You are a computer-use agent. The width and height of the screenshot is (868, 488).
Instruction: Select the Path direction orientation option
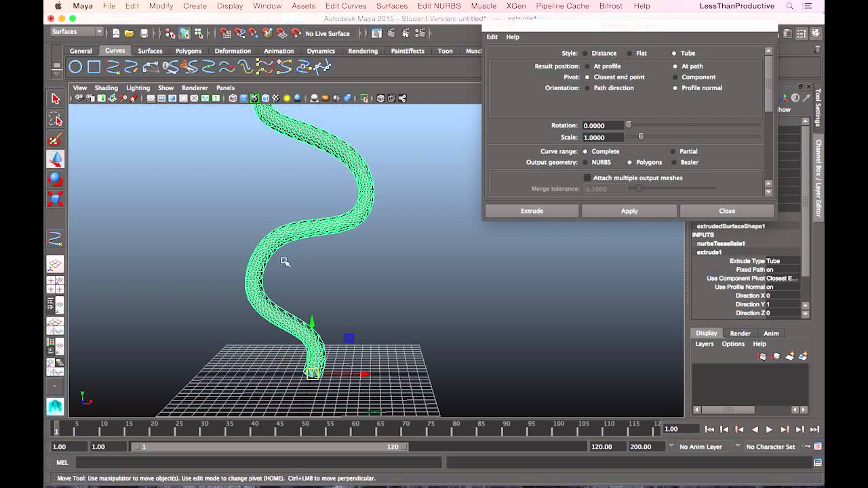[587, 88]
